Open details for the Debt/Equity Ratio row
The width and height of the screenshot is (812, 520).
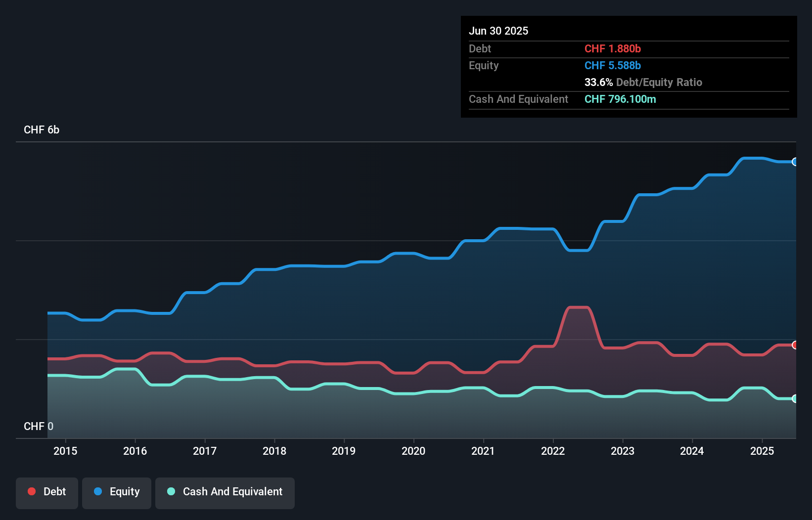643,82
